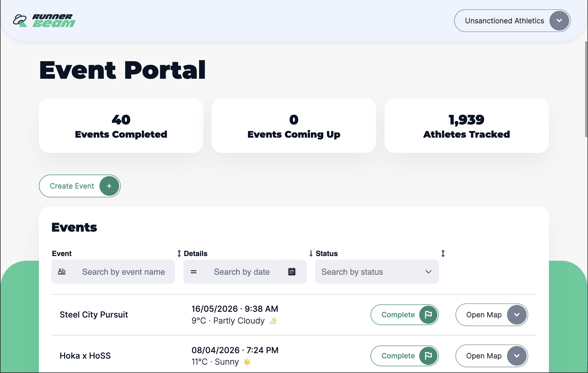Click the 11°C · Sunny text
Image resolution: width=588 pixels, height=373 pixels.
tap(215, 362)
